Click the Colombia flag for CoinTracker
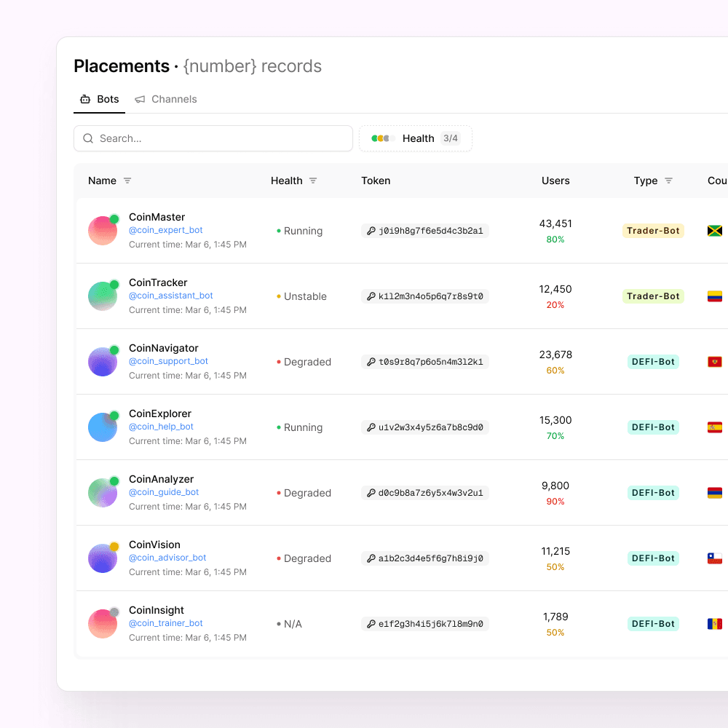The width and height of the screenshot is (728, 728). click(714, 296)
